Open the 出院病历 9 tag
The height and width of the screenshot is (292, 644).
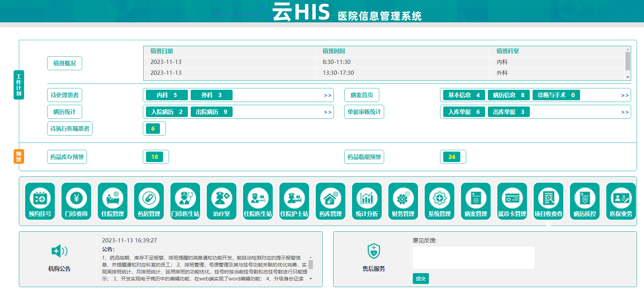pyautogui.click(x=212, y=112)
